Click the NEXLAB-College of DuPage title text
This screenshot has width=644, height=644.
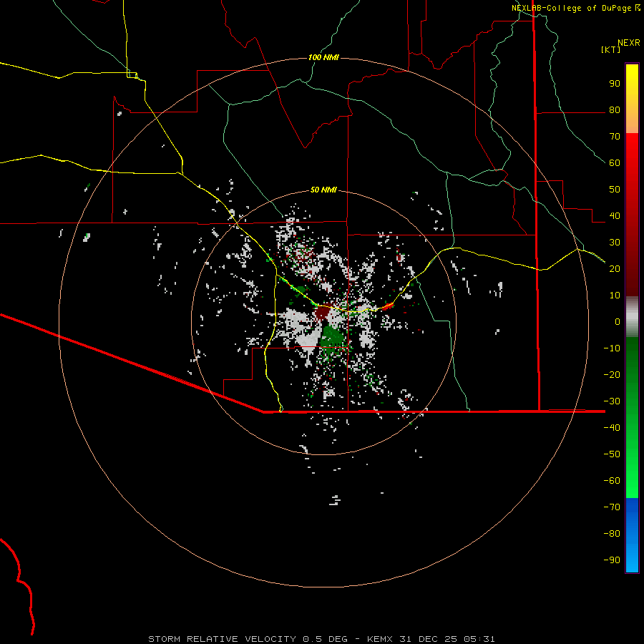tap(572, 8)
